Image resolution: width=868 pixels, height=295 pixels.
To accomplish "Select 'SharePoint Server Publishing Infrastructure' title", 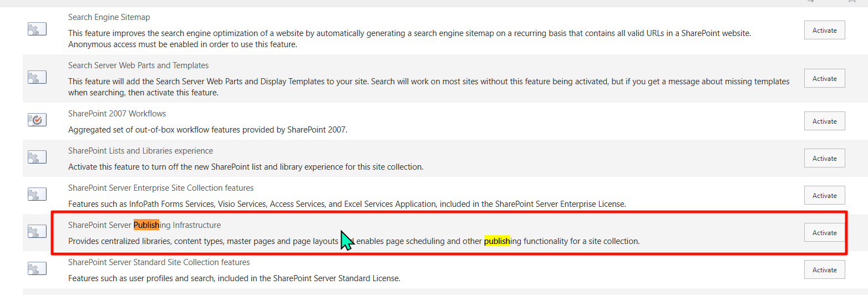I will click(144, 225).
